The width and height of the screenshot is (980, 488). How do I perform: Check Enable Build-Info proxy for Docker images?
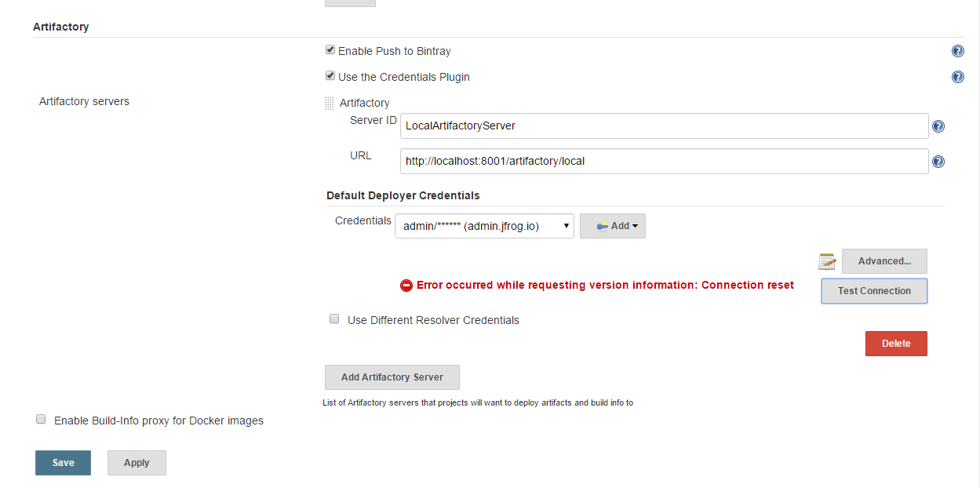coord(41,420)
